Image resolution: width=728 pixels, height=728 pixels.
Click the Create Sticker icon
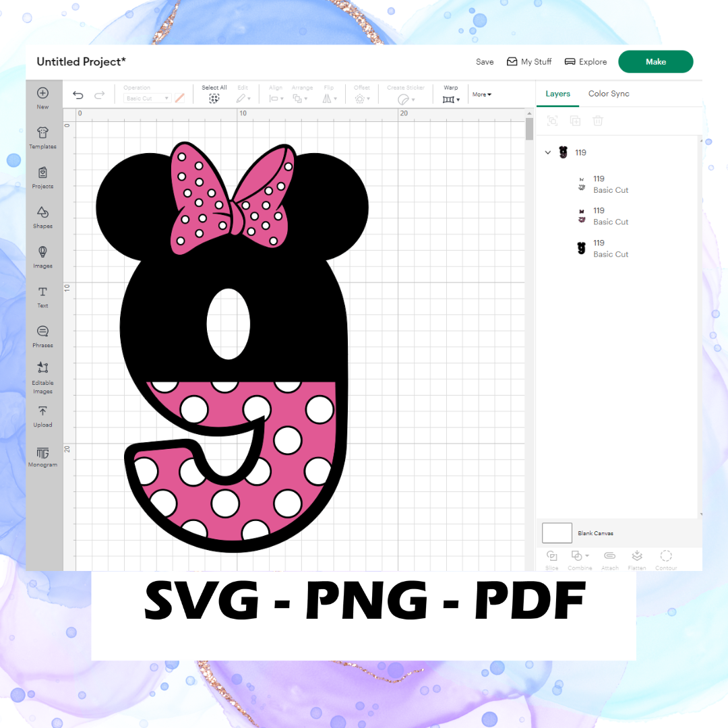(404, 99)
